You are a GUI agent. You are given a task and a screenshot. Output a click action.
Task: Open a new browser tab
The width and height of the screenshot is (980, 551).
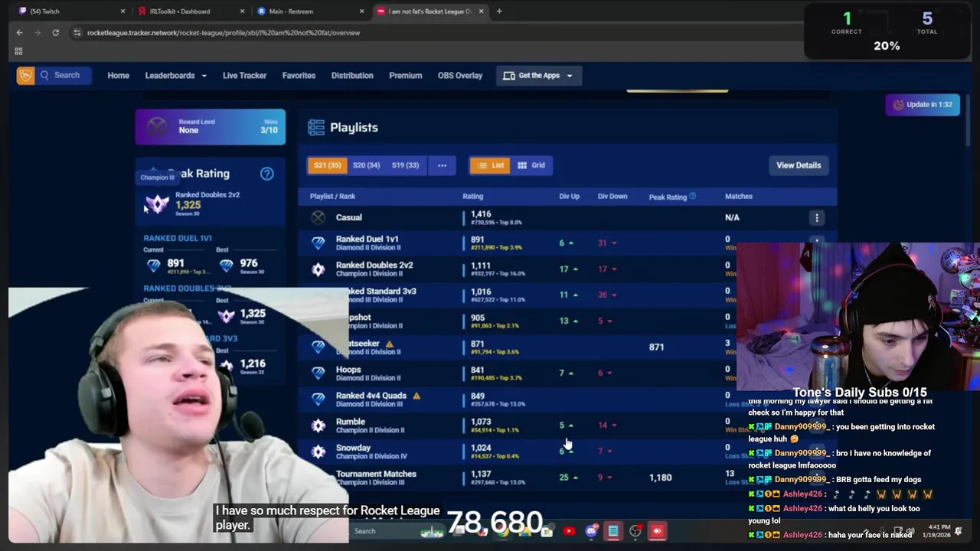(x=498, y=11)
